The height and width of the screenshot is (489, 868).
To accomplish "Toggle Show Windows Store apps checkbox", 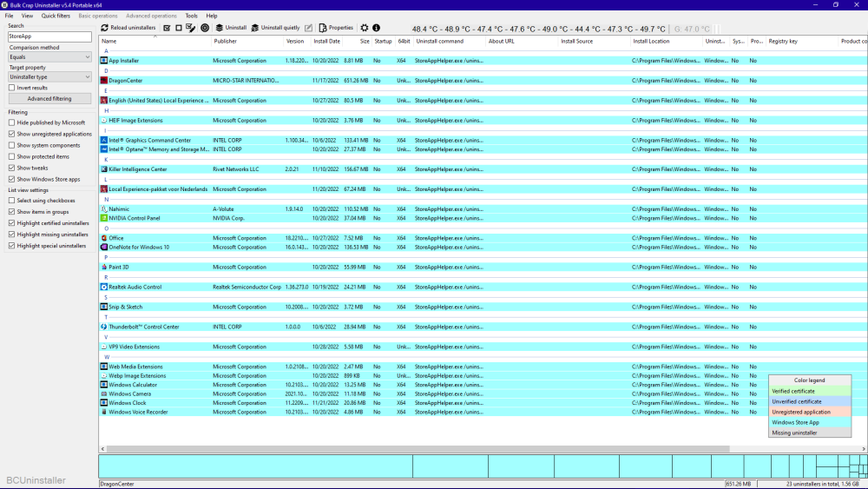I will click(12, 179).
